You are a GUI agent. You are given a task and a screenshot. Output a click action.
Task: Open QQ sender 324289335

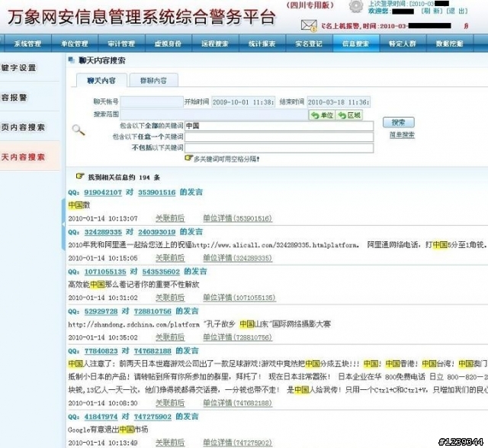click(x=103, y=232)
